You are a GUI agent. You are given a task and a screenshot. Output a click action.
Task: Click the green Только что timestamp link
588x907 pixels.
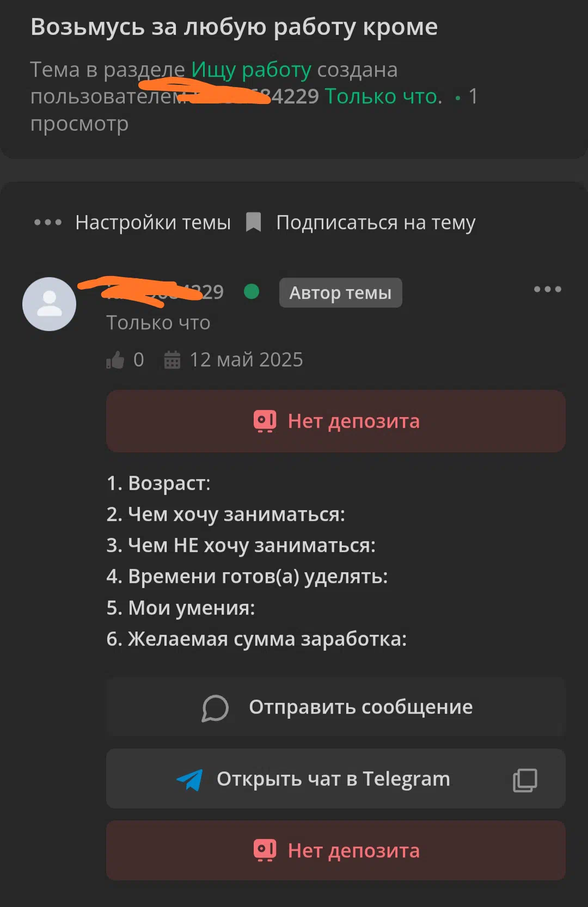383,96
